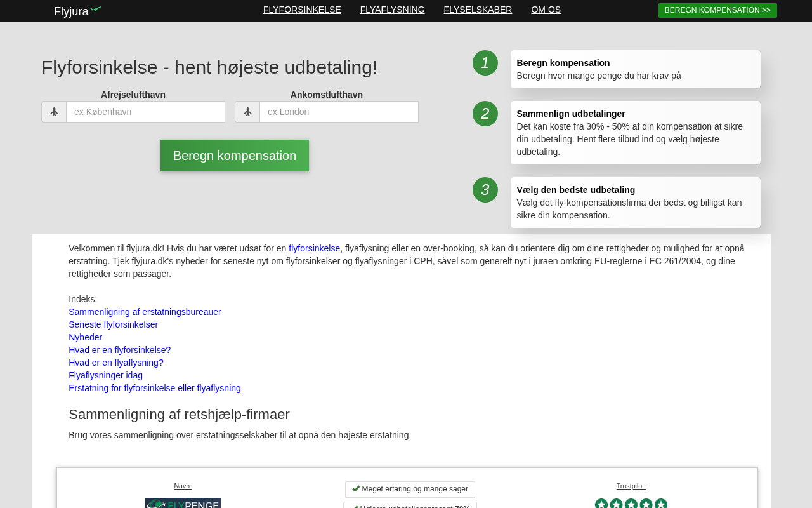812x508 pixels.
Task: Focus the Ankomstlufthavn field with placeholder ex London
Action: click(339, 112)
